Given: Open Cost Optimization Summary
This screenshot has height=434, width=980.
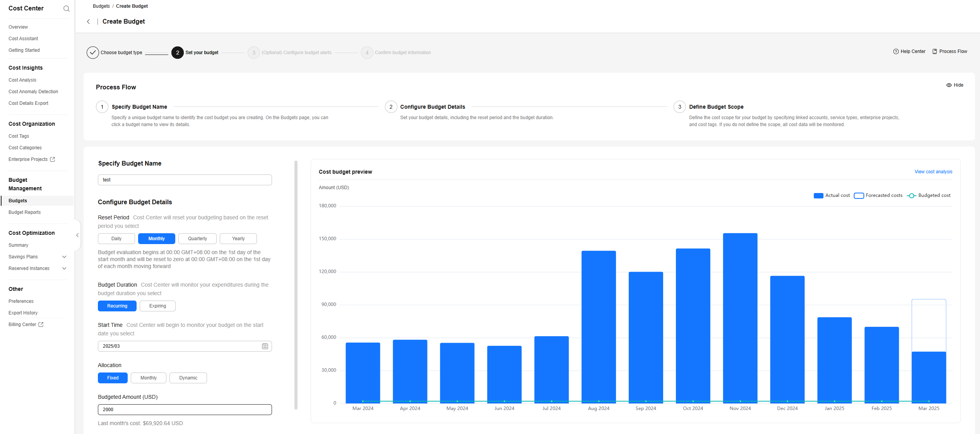Looking at the screenshot, I should (18, 245).
